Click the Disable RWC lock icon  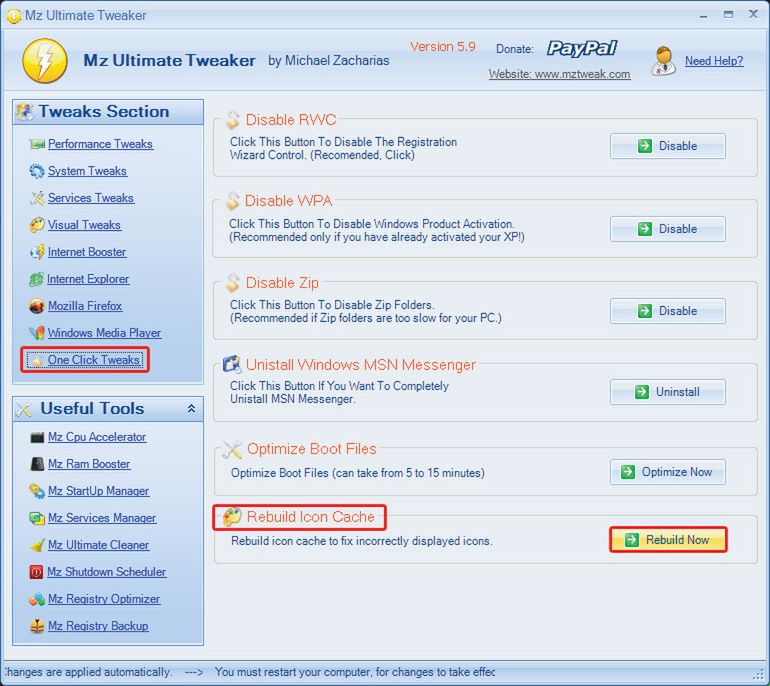click(232, 120)
